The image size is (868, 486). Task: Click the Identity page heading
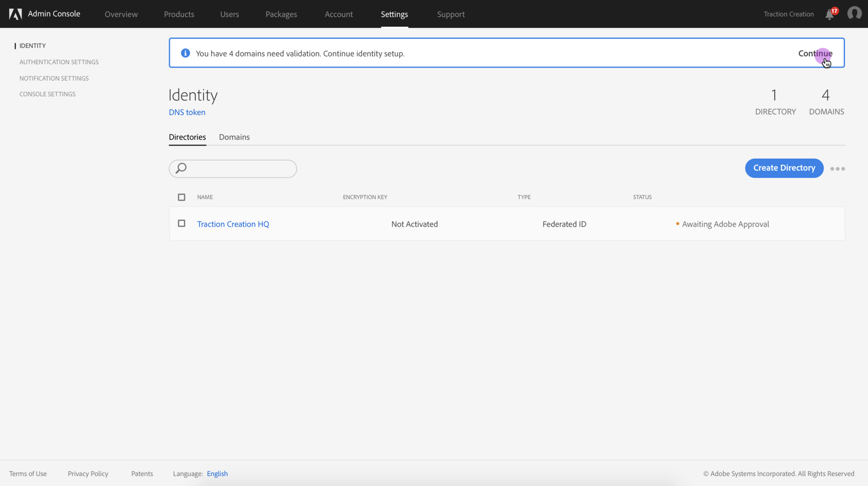pos(193,95)
